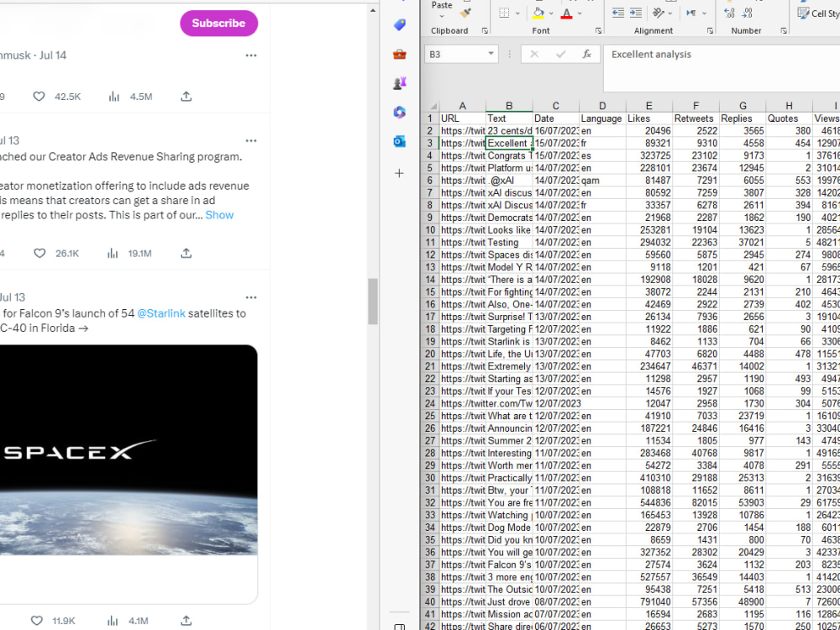Click browser scrollbar up arrow
Viewport: 840px width, 630px height.
point(373,9)
